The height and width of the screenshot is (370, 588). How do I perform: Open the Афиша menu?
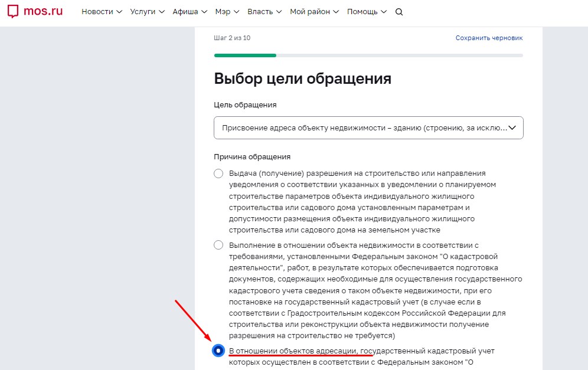[190, 12]
